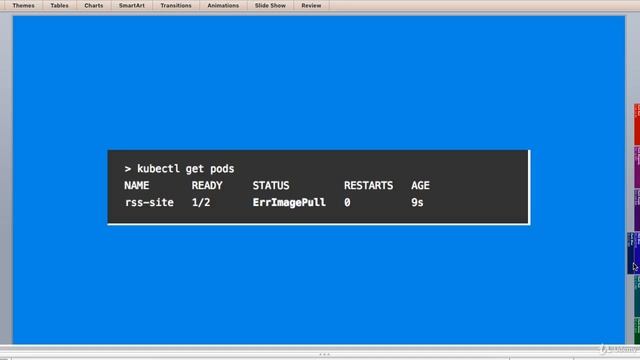Viewport: 640px width, 360px height.
Task: Select the dark navy slide thumbnail
Action: (631, 253)
